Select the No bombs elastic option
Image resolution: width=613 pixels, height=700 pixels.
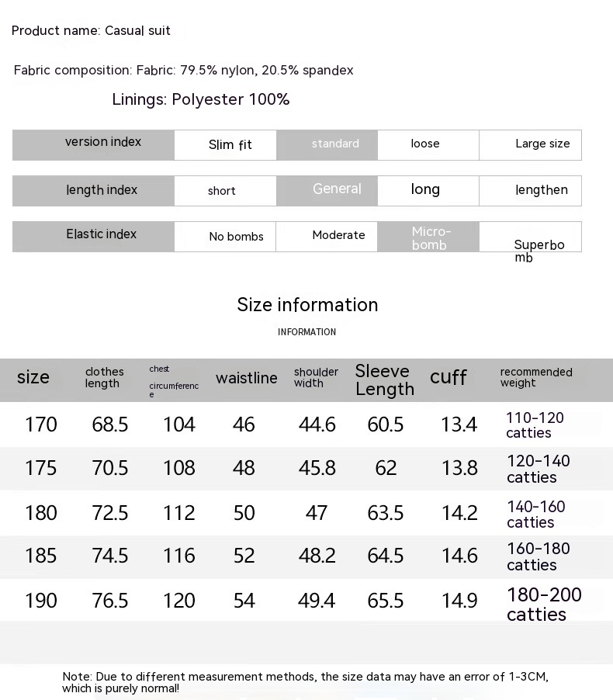(x=236, y=237)
